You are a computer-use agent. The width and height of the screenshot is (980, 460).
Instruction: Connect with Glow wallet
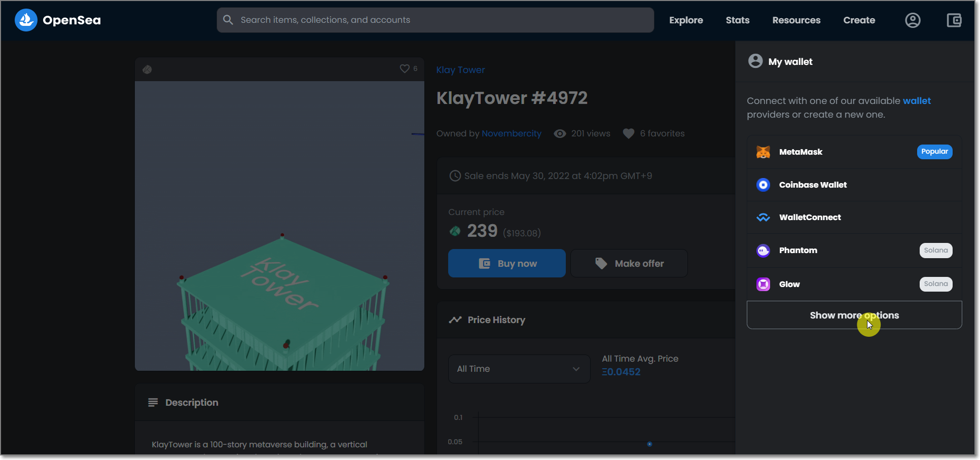click(854, 284)
